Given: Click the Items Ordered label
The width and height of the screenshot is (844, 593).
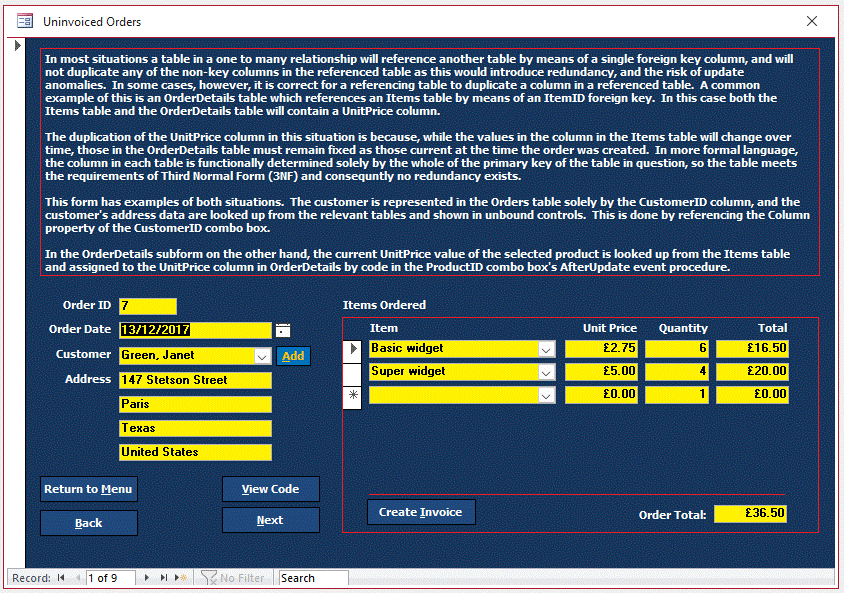Looking at the screenshot, I should (384, 305).
